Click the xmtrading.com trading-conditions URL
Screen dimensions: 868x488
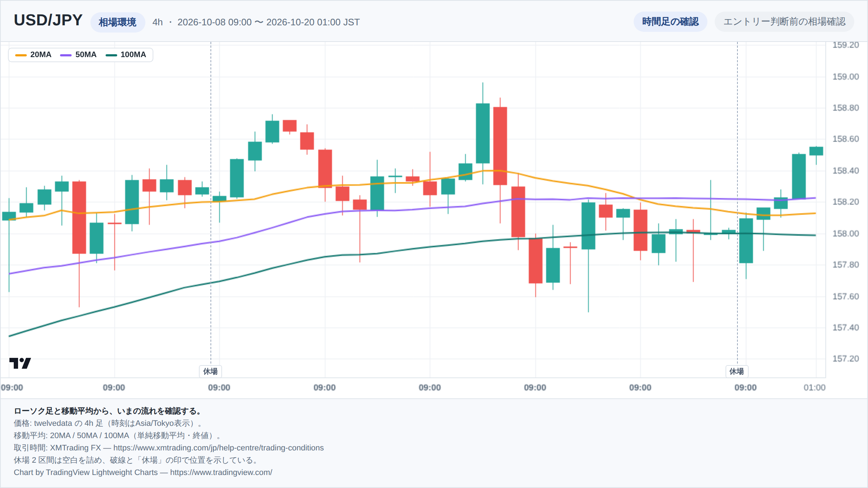[218, 448]
